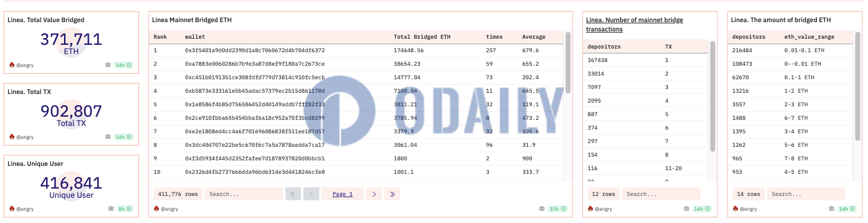
Task: Sort by eth_value_range column header
Action: coord(809,37)
